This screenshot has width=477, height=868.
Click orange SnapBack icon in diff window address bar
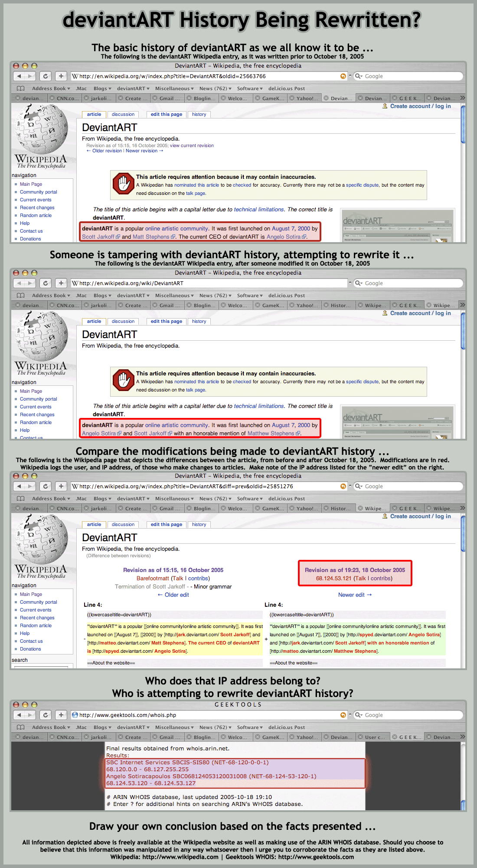point(343,487)
